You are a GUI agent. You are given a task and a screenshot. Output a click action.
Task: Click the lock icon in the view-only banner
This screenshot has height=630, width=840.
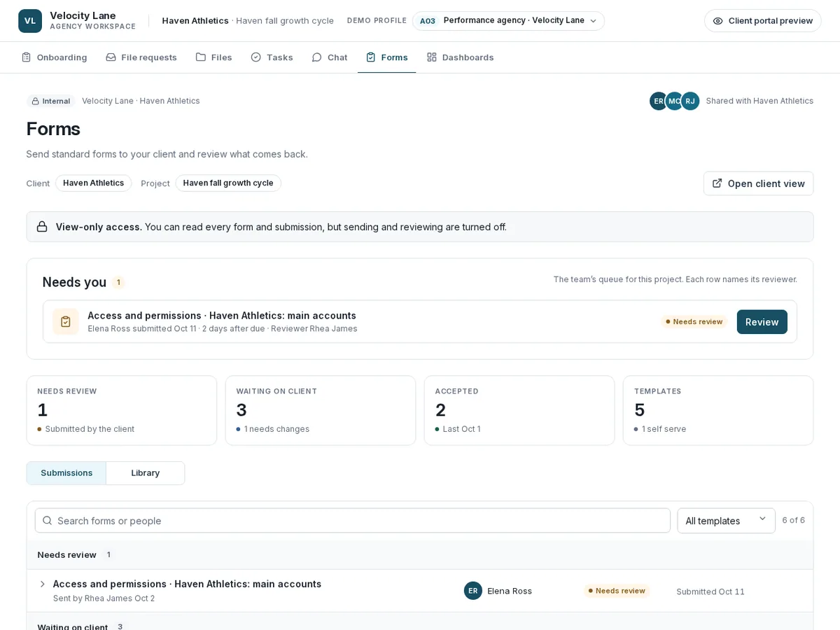42,227
